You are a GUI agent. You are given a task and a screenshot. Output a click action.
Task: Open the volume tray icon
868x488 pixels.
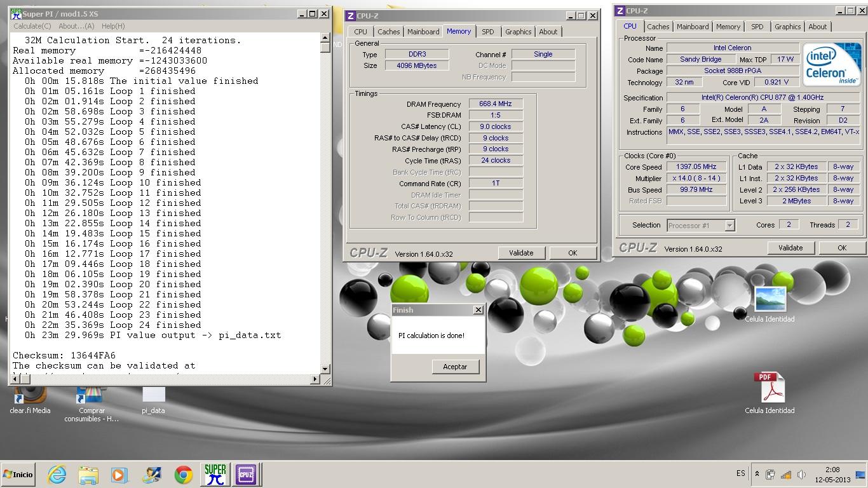pos(801,474)
